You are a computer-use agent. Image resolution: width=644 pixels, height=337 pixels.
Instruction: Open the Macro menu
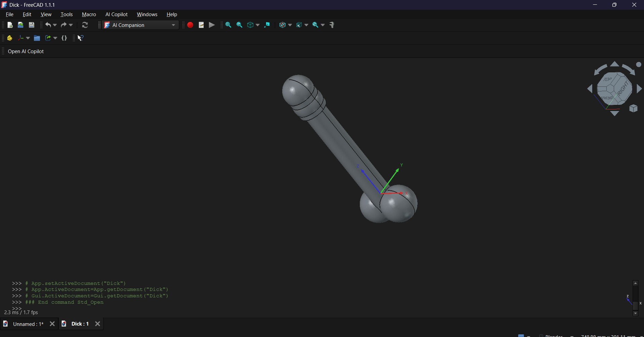(x=89, y=14)
